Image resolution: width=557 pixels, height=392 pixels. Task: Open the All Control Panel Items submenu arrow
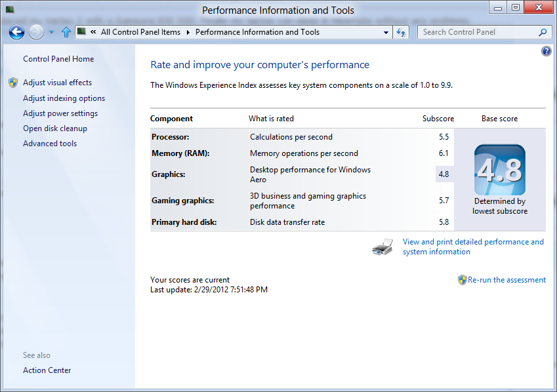click(188, 32)
